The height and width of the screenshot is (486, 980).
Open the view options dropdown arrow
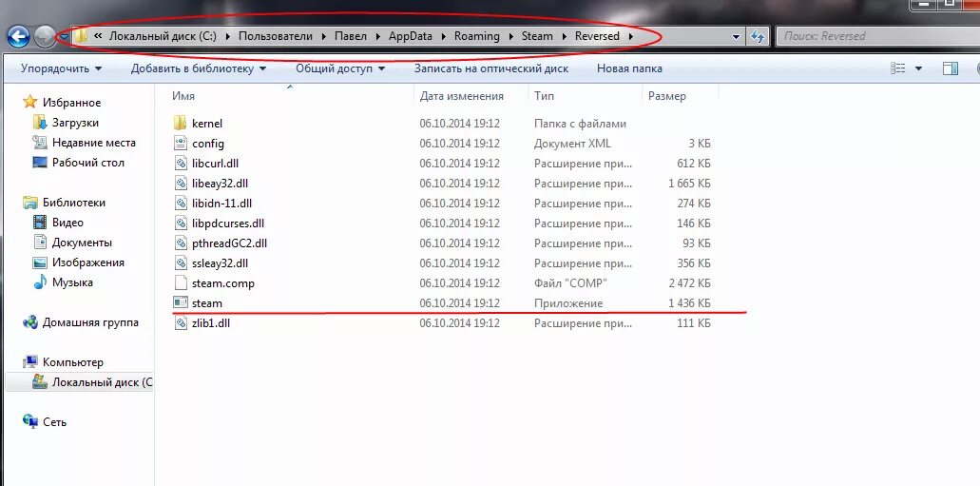point(918,68)
